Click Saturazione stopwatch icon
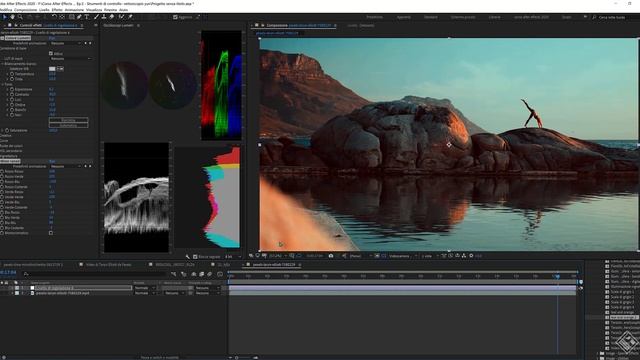The width and height of the screenshot is (640, 360). pos(7,130)
